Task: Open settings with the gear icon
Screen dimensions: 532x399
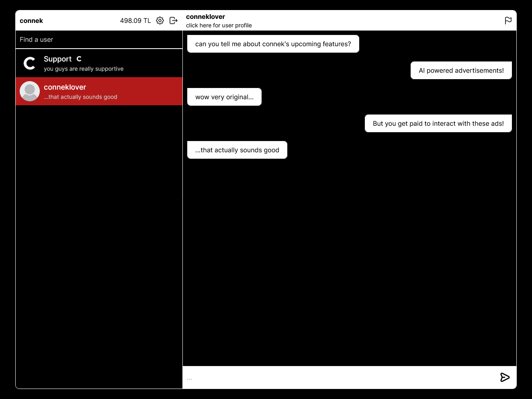Action: [x=160, y=20]
